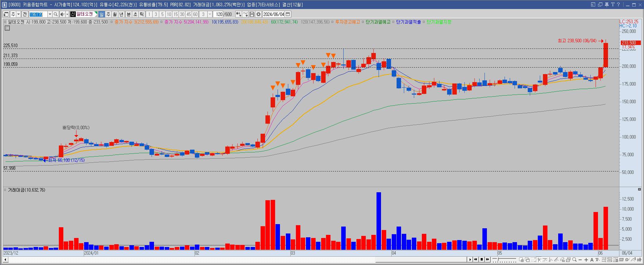644x265 pixels.
Task: Click the stock code input field 196170
Action: pyautogui.click(x=38, y=14)
